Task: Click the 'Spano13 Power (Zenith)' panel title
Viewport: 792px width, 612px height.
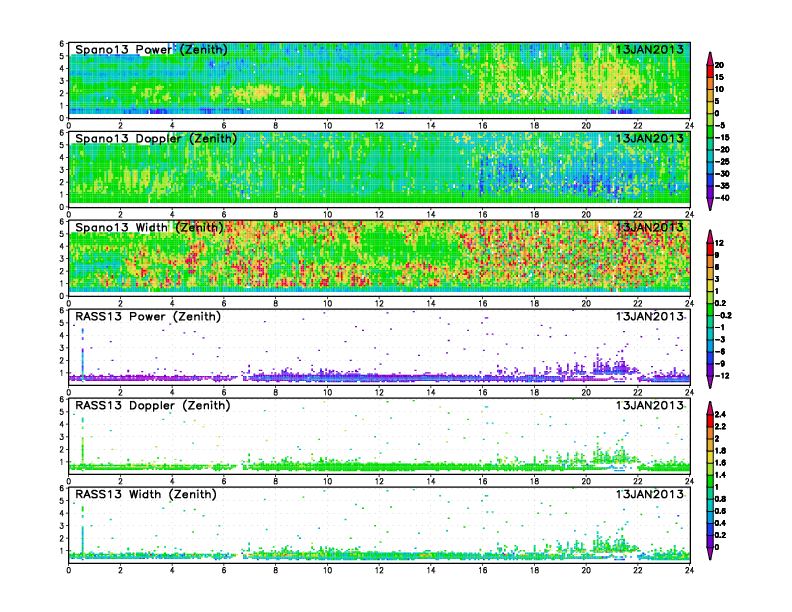Action: pyautogui.click(x=151, y=49)
